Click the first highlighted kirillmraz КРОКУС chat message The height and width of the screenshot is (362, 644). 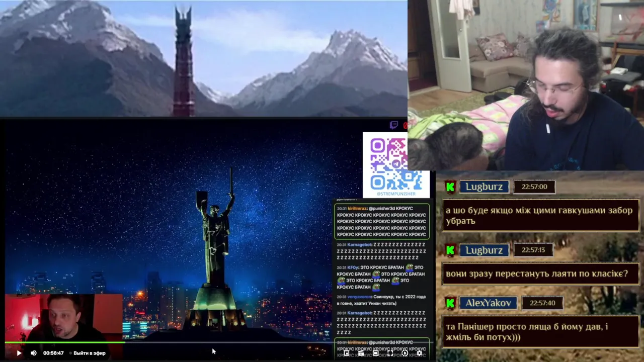pos(382,221)
